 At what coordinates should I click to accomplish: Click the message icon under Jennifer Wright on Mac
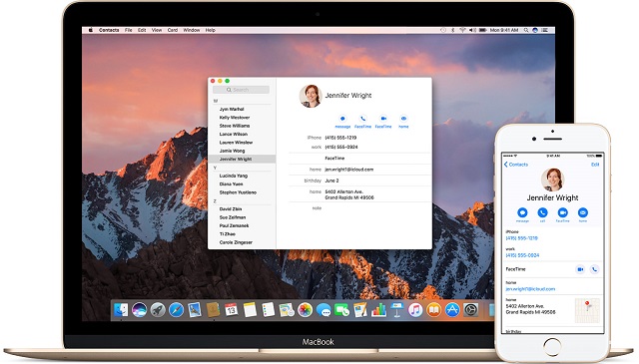coord(342,119)
